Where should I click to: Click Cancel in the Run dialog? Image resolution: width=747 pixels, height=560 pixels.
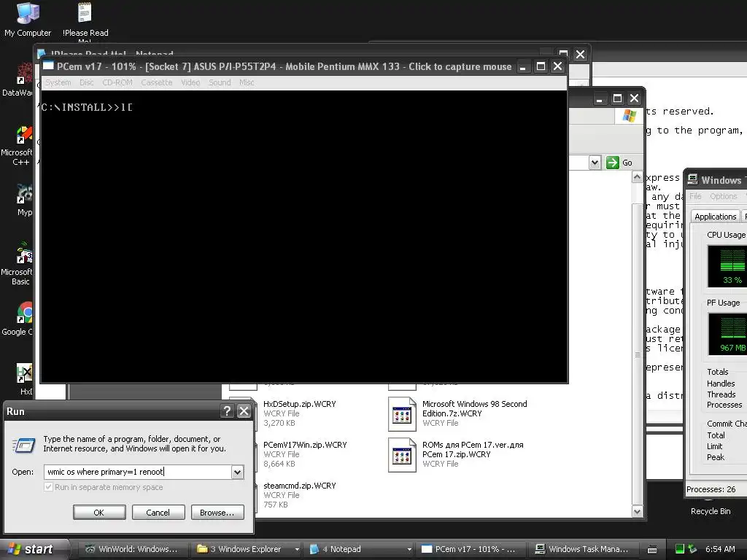point(158,513)
